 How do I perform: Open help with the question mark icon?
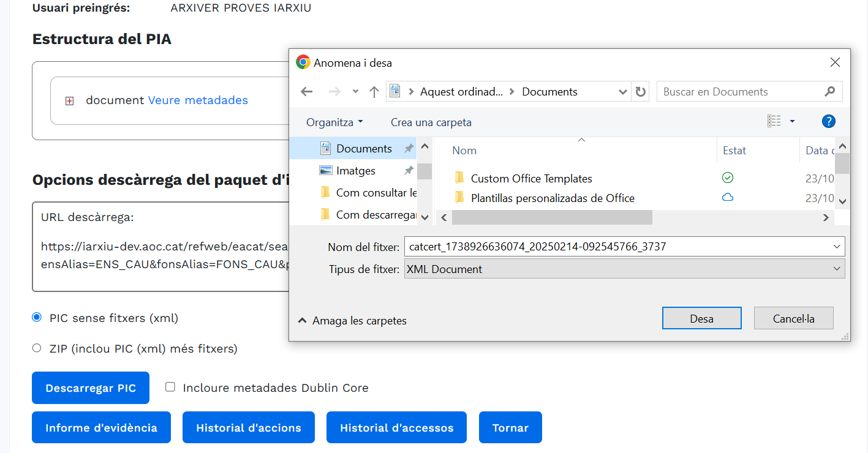(x=829, y=122)
